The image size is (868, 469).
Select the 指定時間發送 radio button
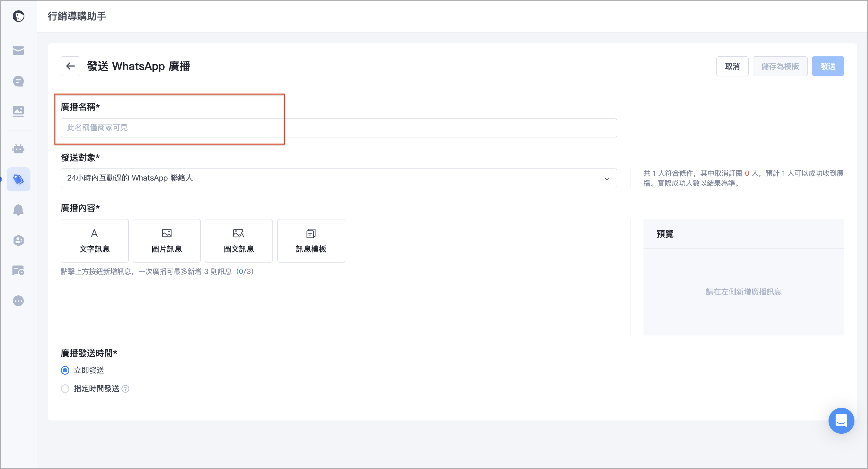point(65,389)
